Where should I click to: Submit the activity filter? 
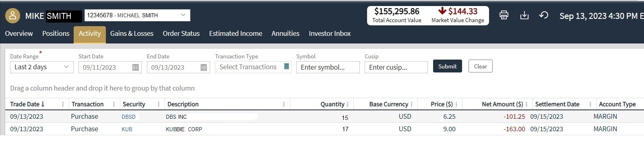(448, 66)
